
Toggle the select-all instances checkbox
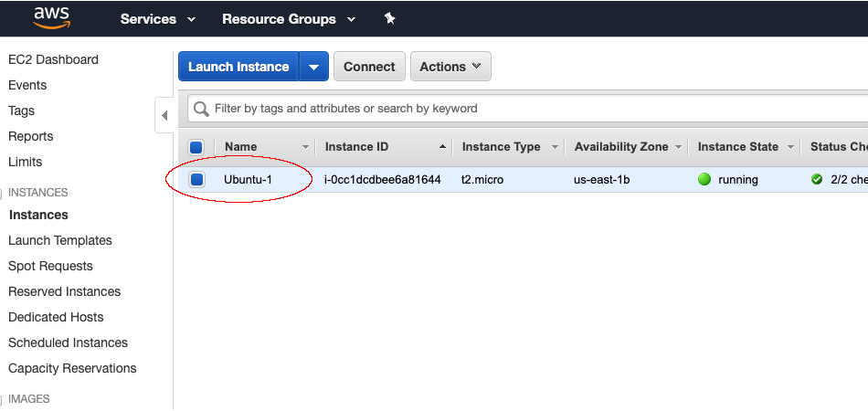(196, 147)
